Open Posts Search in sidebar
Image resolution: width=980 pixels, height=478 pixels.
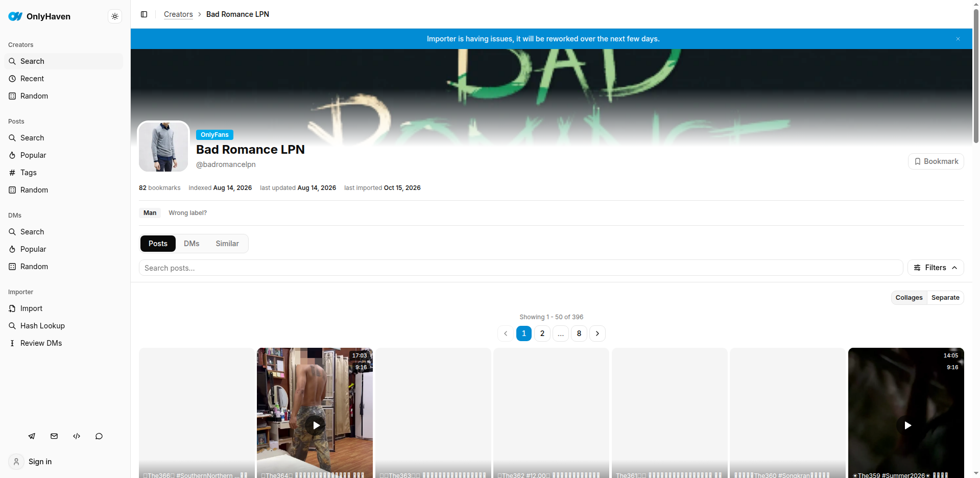pos(63,138)
